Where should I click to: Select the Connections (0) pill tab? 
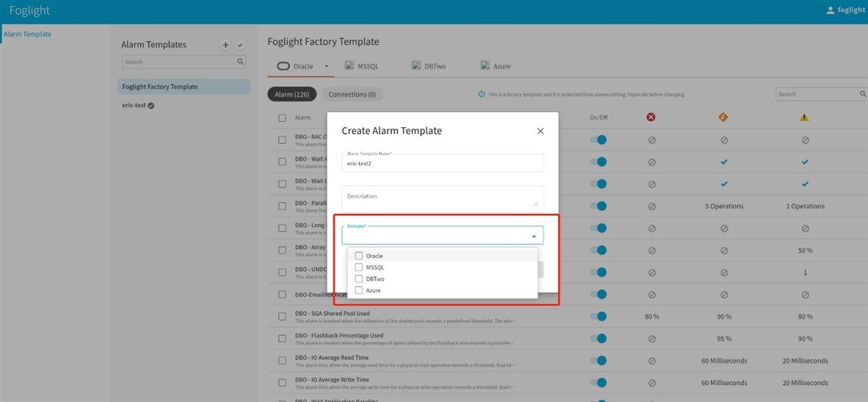coord(352,94)
